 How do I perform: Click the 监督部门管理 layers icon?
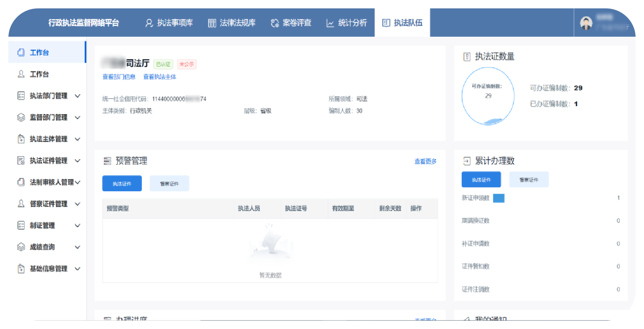pos(21,117)
